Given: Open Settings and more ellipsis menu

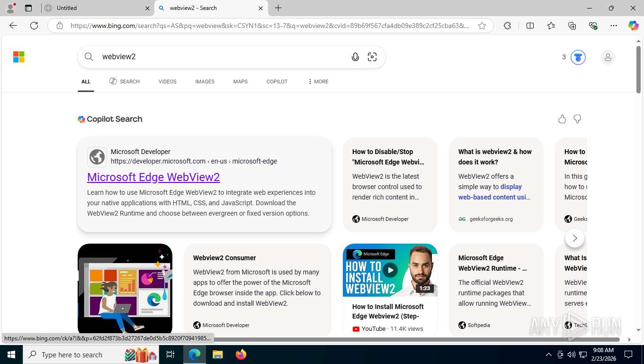Looking at the screenshot, I should 614,26.
